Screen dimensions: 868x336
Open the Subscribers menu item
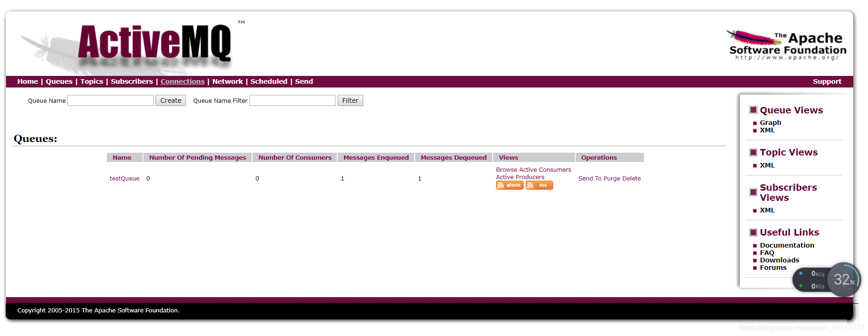pyautogui.click(x=132, y=81)
